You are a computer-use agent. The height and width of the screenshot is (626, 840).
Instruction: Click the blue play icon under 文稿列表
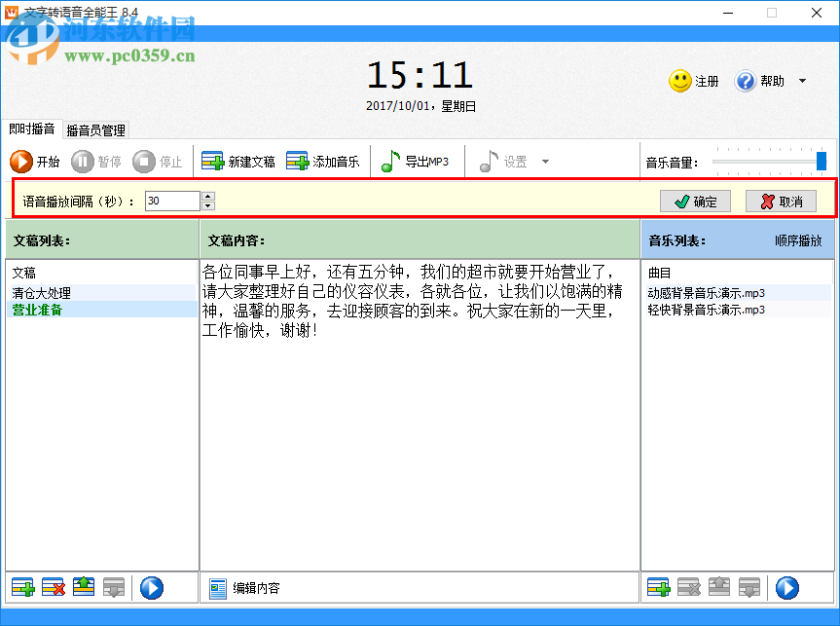152,587
